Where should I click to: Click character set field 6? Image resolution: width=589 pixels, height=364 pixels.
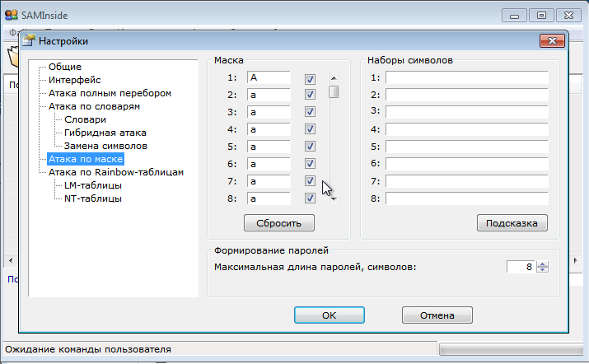(467, 164)
